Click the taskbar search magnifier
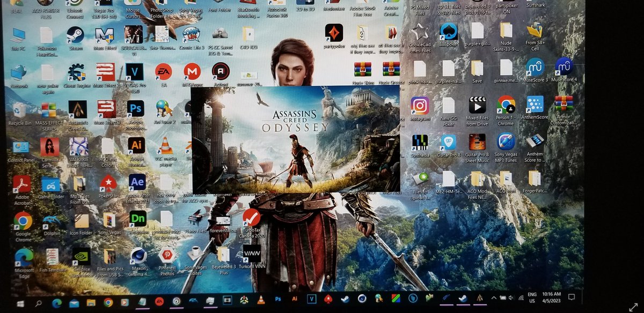 pyautogui.click(x=39, y=303)
